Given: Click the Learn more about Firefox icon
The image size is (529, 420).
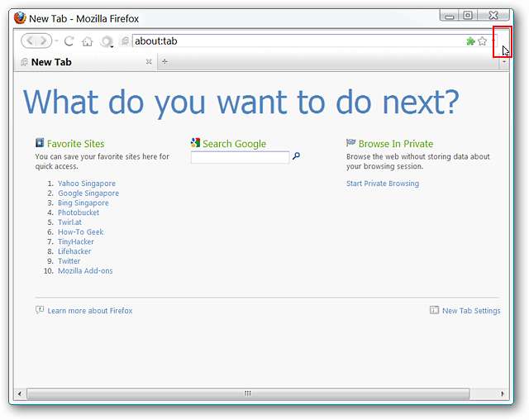Looking at the screenshot, I should click(x=40, y=310).
